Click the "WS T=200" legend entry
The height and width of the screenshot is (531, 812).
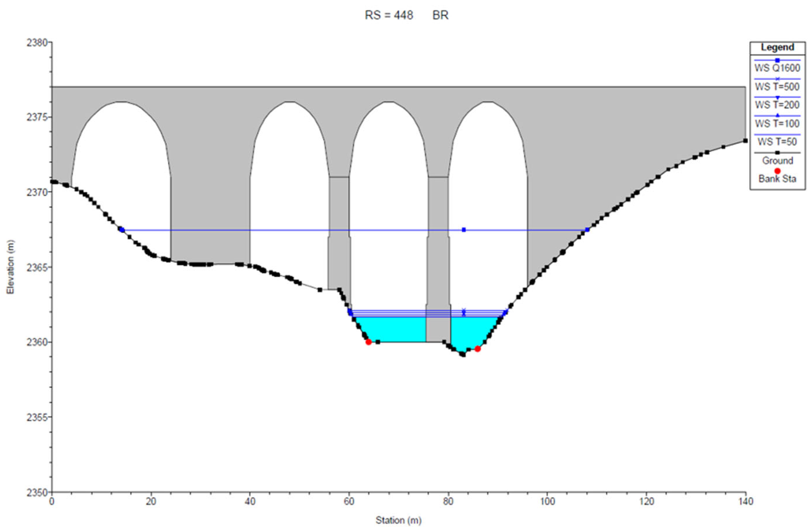tap(777, 105)
